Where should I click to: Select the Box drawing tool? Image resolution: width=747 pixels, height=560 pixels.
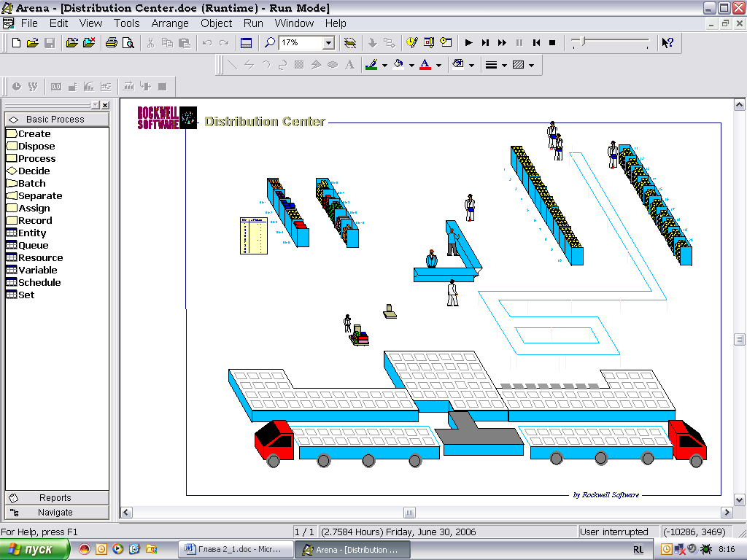(x=299, y=65)
